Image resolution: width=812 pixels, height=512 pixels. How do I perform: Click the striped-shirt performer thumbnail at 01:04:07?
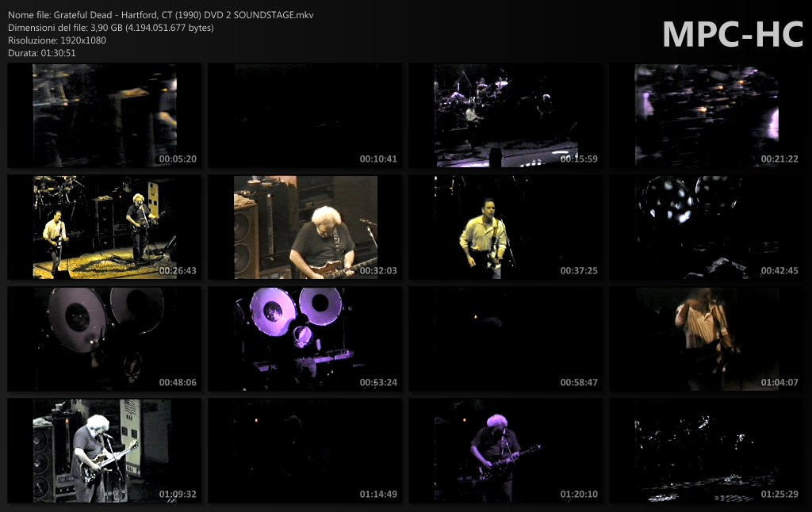click(706, 339)
